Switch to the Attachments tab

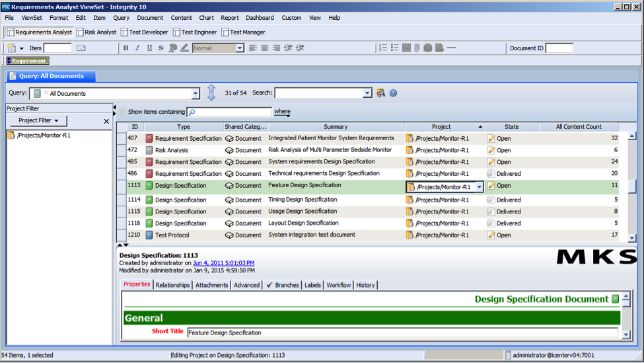211,285
